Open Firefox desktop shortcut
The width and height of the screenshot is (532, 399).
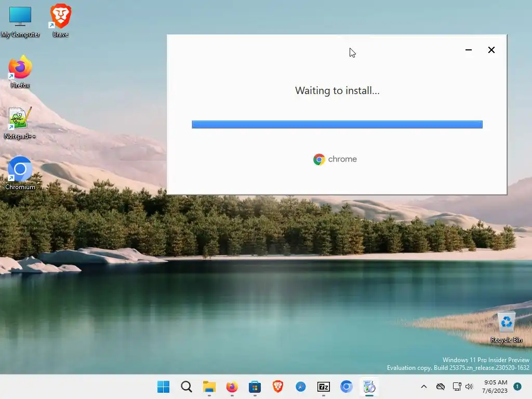click(20, 72)
